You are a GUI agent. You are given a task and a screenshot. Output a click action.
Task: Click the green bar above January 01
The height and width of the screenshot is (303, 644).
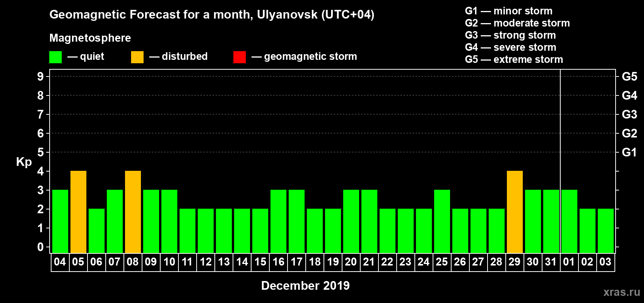pos(569,221)
